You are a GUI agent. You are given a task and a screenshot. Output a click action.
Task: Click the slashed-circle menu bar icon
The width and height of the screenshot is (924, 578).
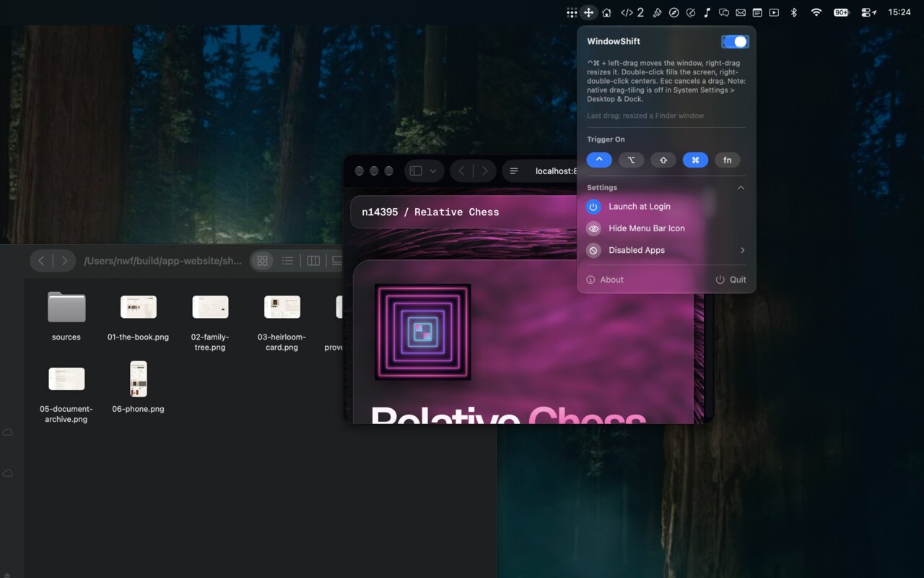(690, 12)
